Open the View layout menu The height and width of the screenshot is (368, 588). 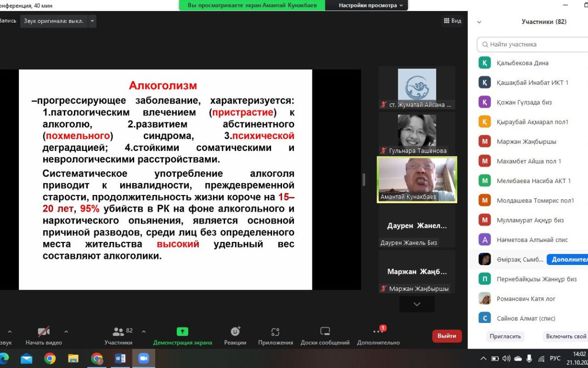point(452,21)
